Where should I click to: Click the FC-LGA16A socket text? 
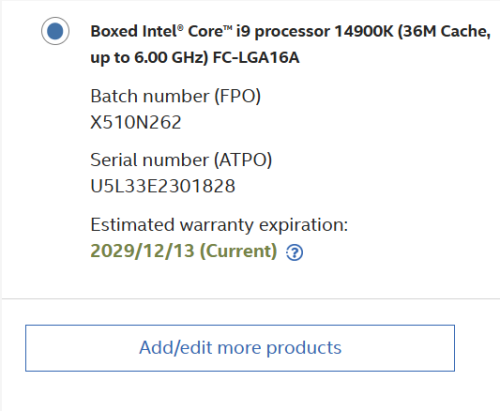coord(256,58)
